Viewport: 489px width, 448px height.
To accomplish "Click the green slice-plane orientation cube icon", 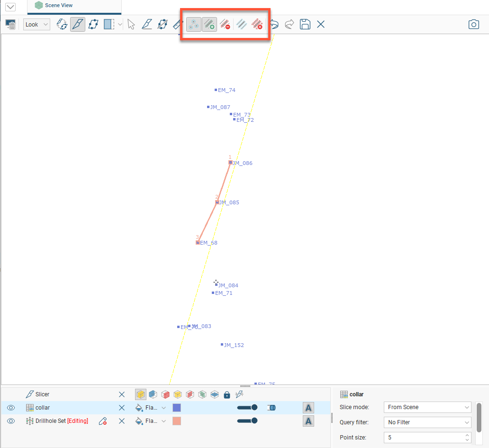I will 202,394.
